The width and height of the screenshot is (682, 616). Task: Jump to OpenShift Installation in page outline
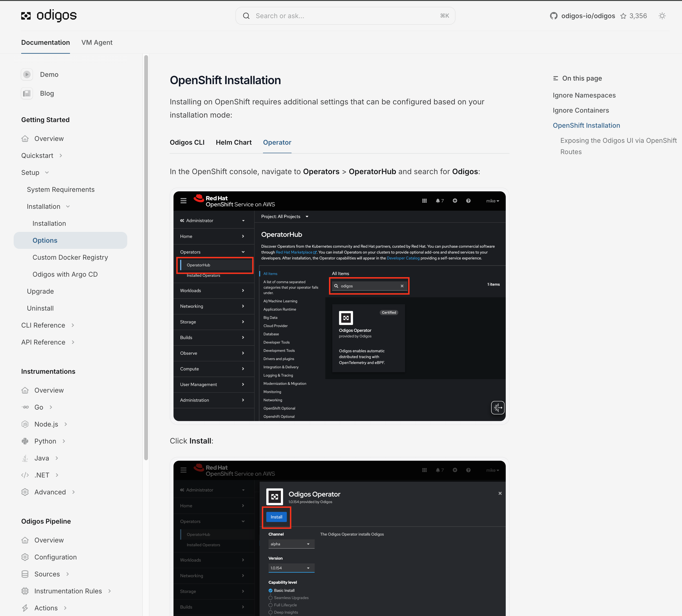586,126
